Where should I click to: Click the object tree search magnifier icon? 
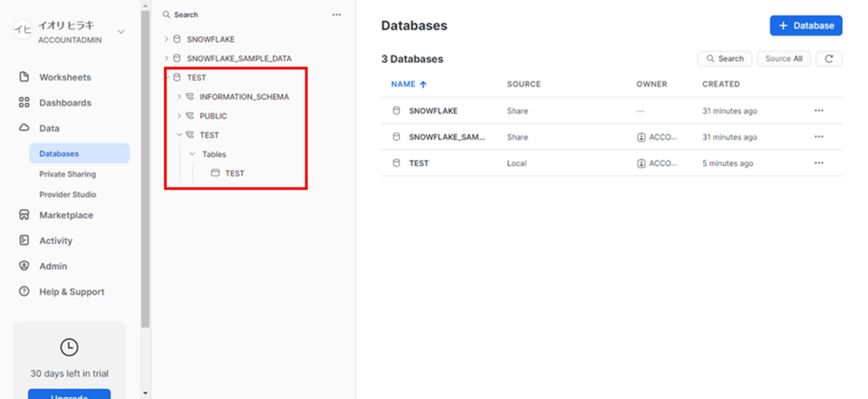[x=166, y=14]
